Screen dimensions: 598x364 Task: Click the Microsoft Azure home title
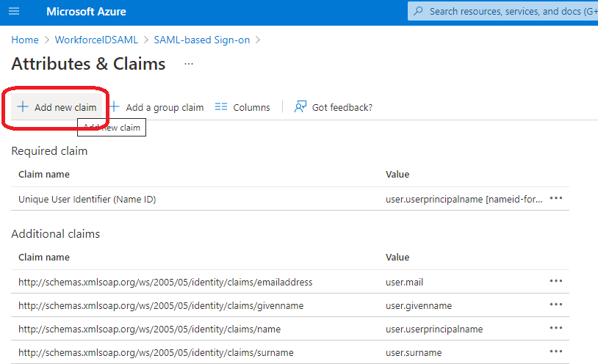click(x=86, y=12)
